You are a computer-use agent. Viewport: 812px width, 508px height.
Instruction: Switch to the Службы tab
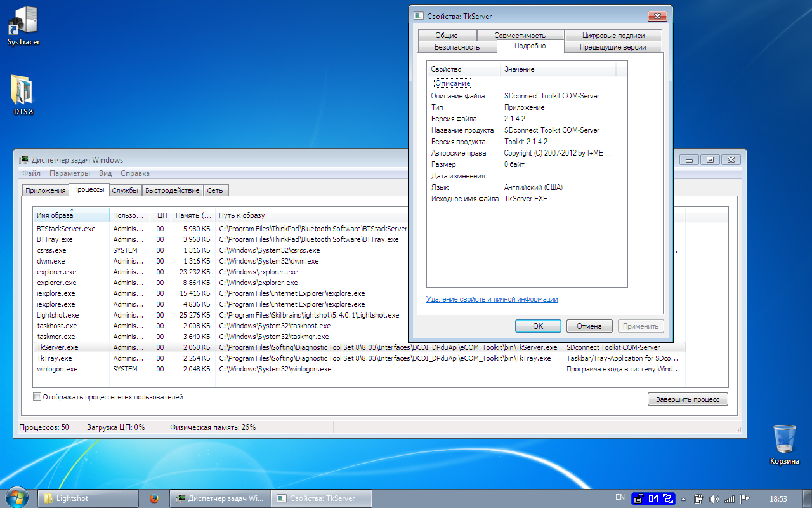(125, 190)
